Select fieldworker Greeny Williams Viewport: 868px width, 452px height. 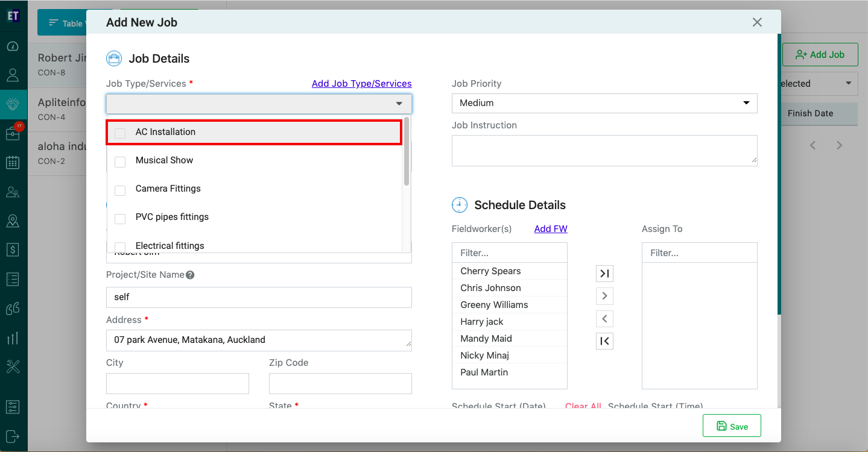pyautogui.click(x=510, y=305)
